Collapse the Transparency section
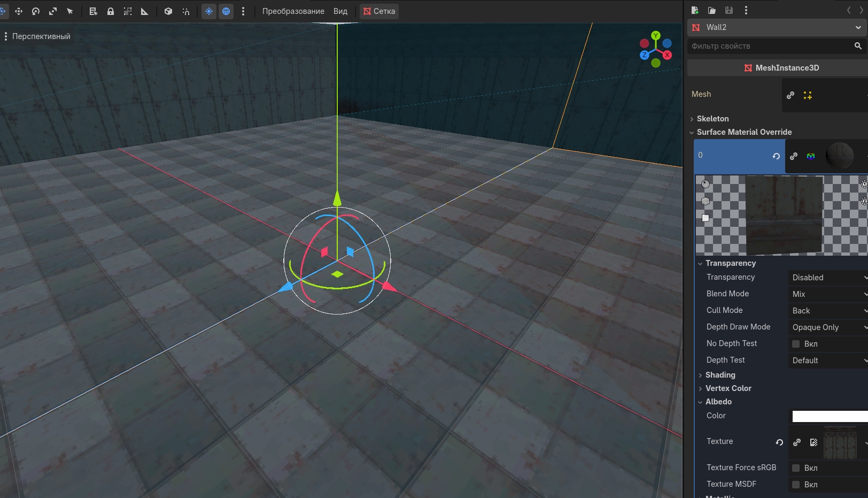 (x=730, y=263)
